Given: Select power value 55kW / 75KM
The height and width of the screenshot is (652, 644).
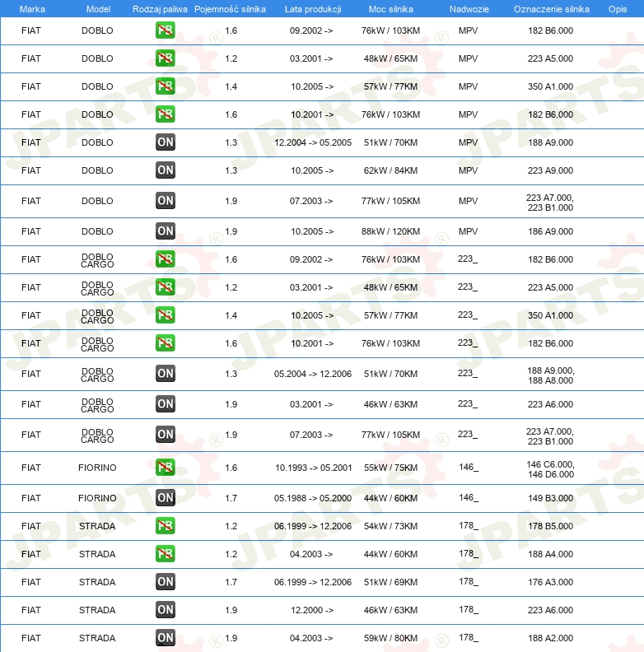Looking at the screenshot, I should [390, 468].
